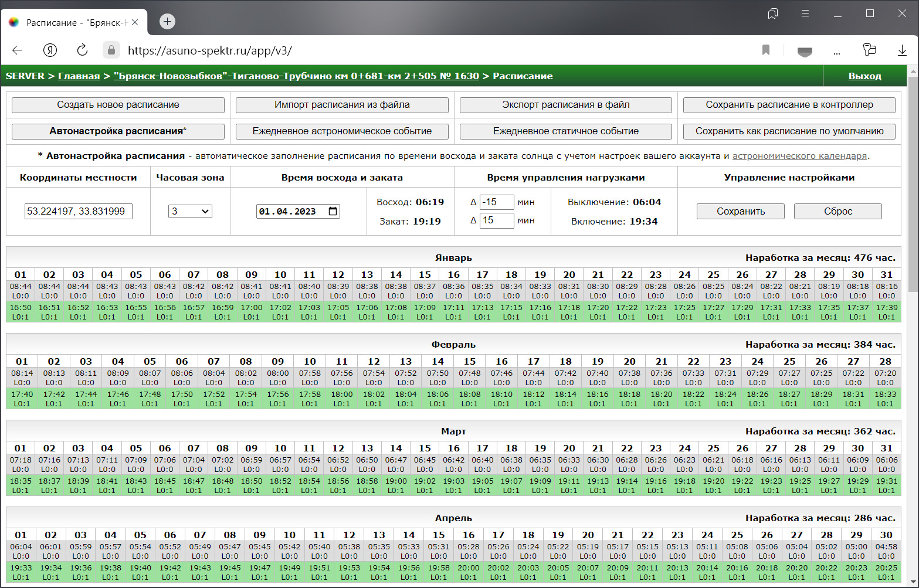Viewport: 919px width, 588px height.
Task: Click Ежедневное статичное событие
Action: (x=566, y=131)
